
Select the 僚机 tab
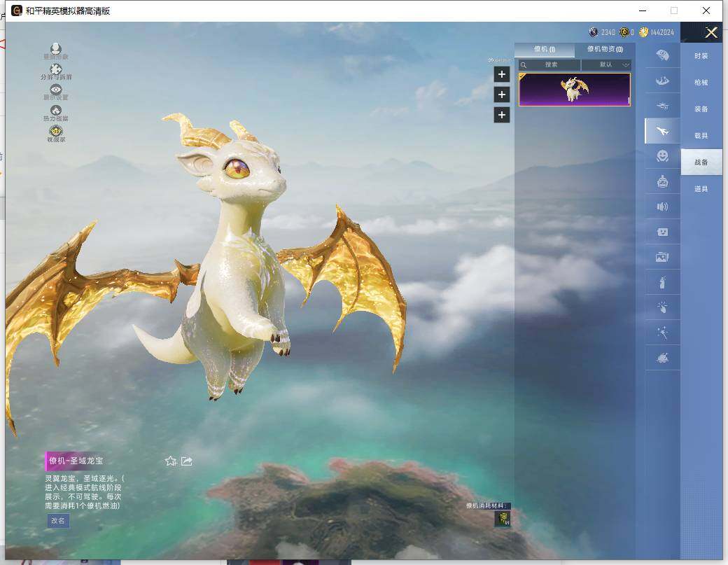tap(545, 50)
